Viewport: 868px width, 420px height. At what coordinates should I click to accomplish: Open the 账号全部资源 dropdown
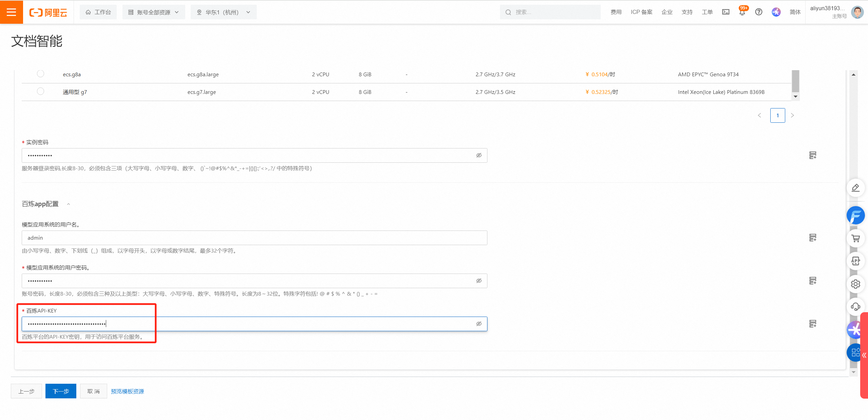154,12
